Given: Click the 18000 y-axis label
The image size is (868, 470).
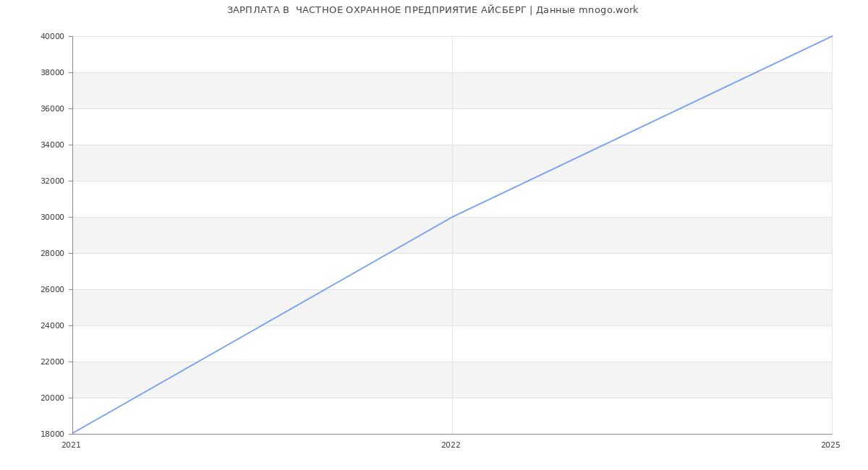Looking at the screenshot, I should coord(53,434).
